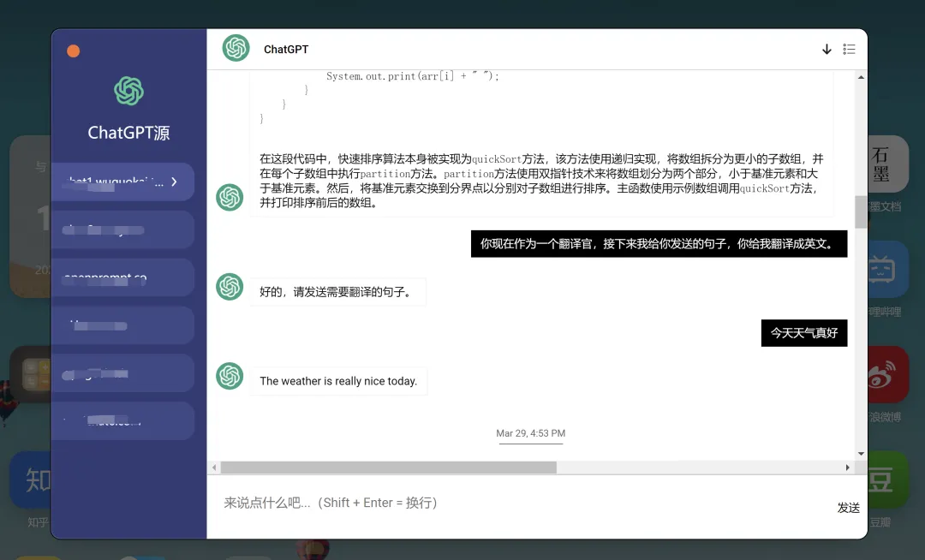Open the list menu icon in chat header
The width and height of the screenshot is (925, 560).
[849, 49]
